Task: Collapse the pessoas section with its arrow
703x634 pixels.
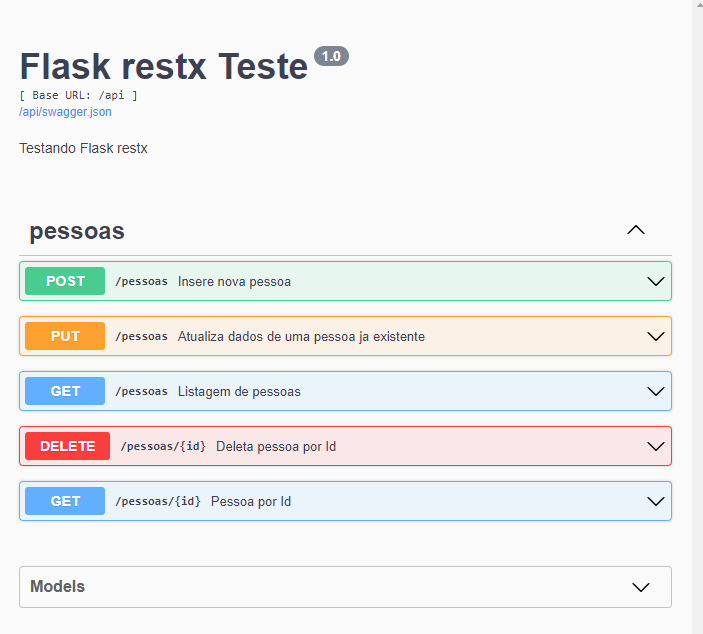Action: (x=635, y=230)
